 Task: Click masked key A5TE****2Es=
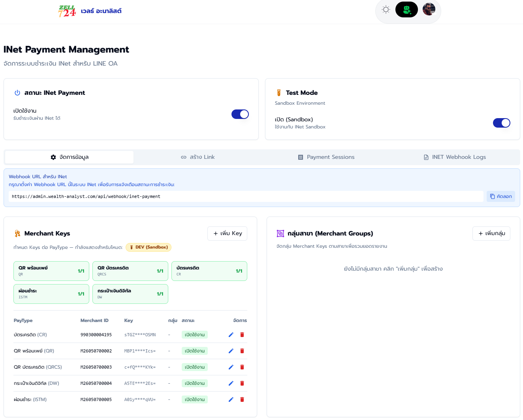point(140,383)
